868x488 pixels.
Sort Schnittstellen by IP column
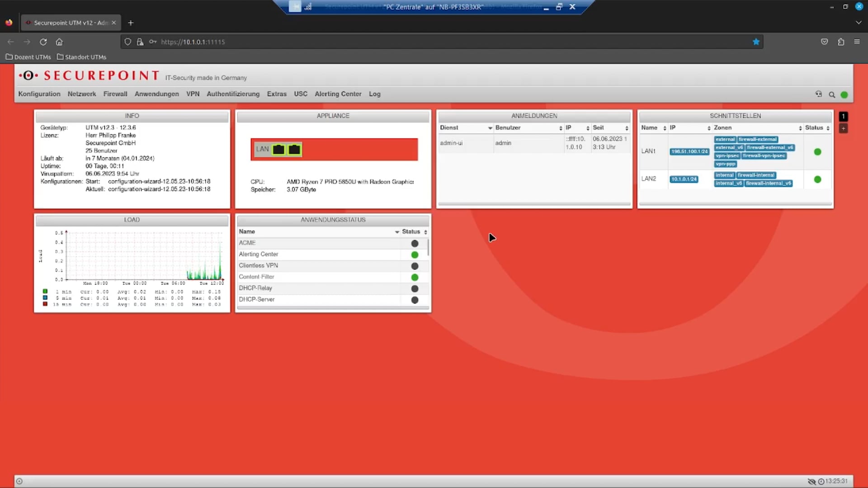point(690,128)
